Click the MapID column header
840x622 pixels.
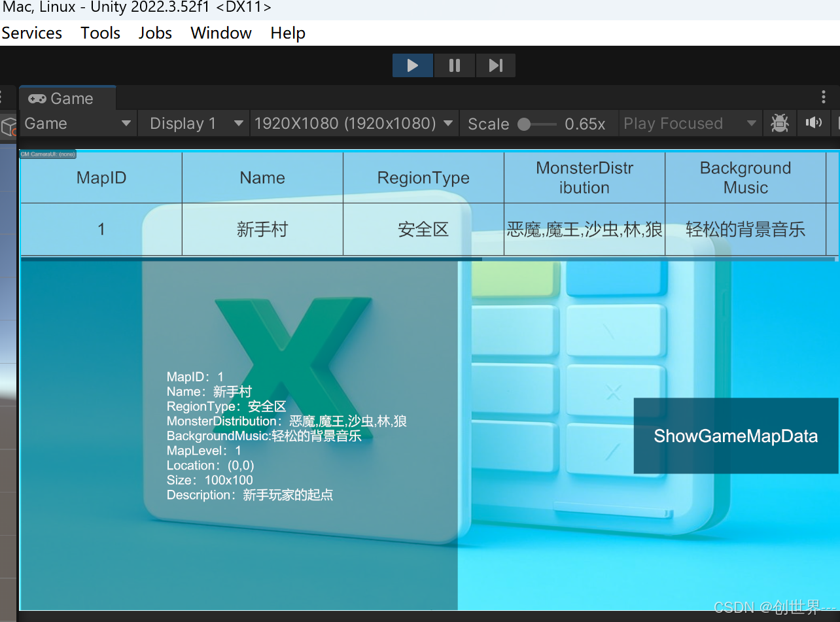101,177
